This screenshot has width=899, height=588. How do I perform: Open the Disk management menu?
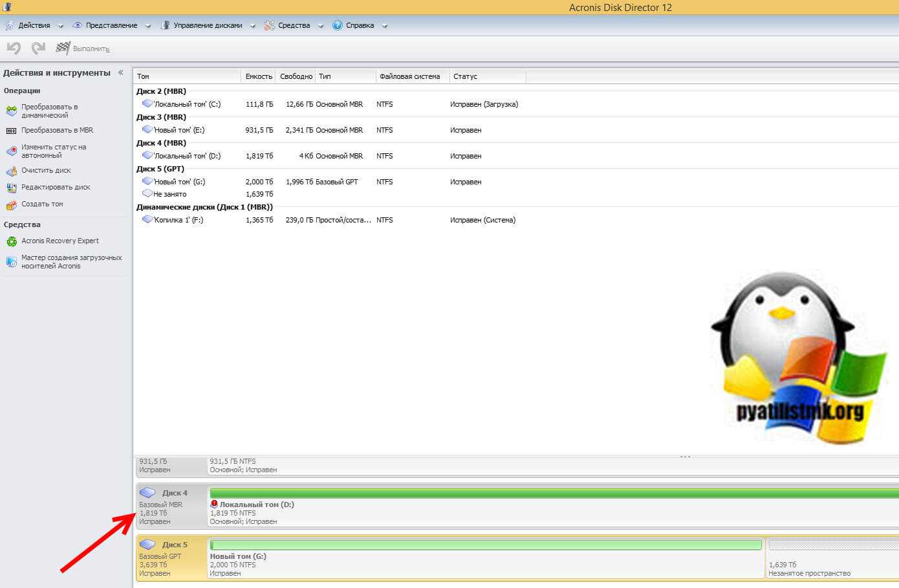[207, 26]
